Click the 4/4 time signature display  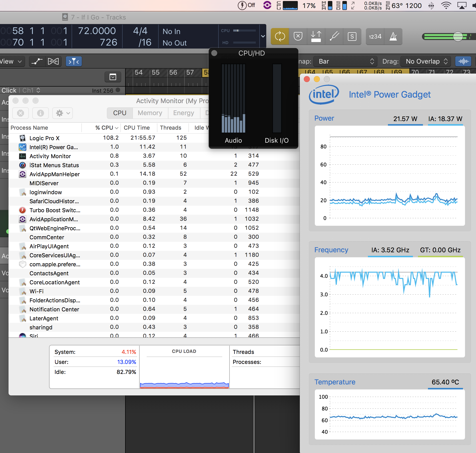[x=140, y=31]
